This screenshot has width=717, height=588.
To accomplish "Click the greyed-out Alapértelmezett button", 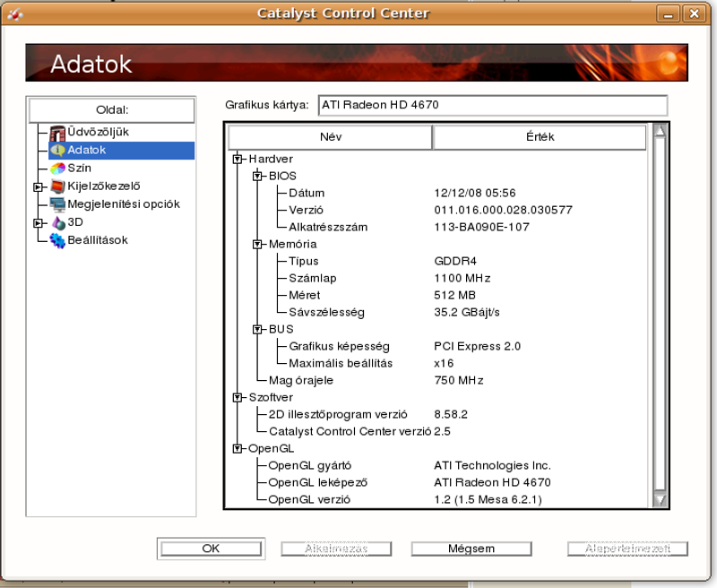I will (x=627, y=549).
